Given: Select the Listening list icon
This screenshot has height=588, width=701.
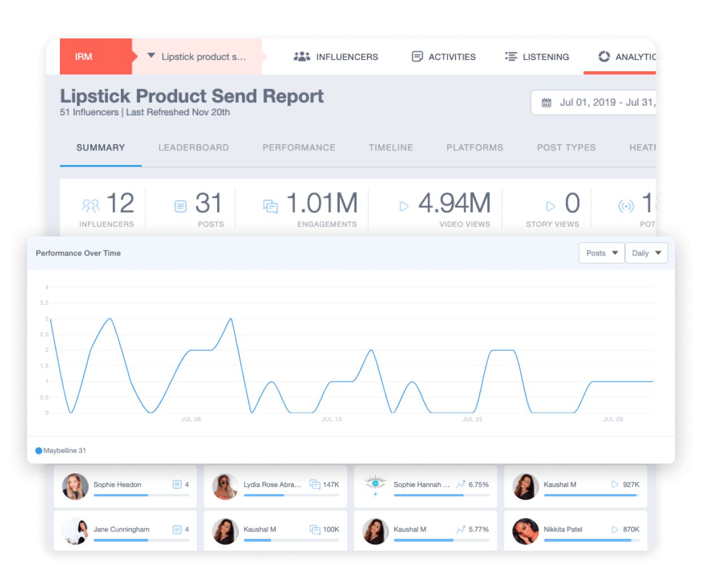Looking at the screenshot, I should click(510, 57).
